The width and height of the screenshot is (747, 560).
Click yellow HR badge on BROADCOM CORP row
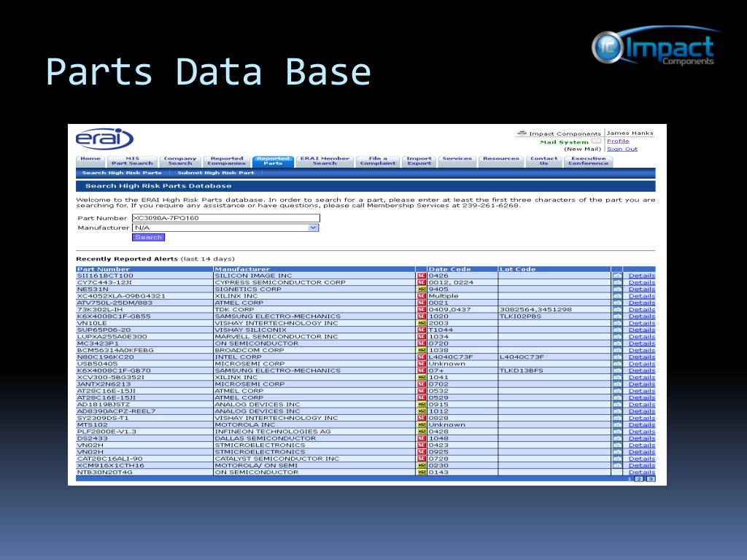click(421, 350)
